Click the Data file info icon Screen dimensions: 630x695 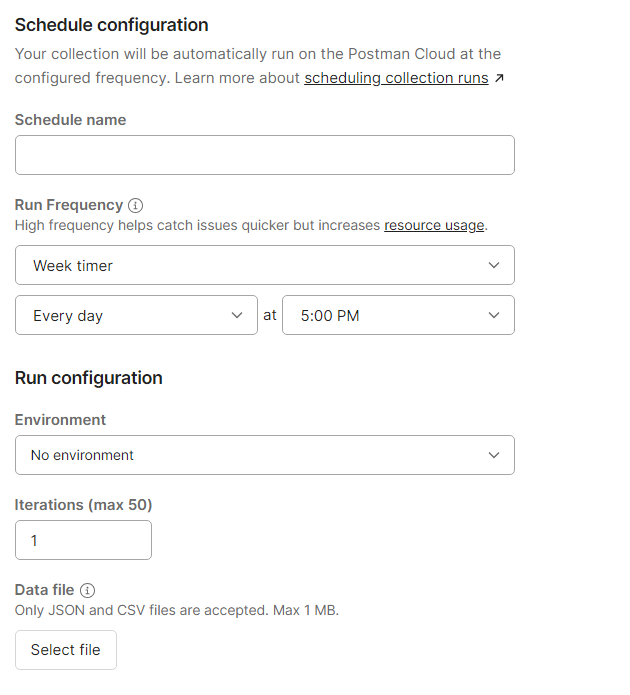coord(87,590)
